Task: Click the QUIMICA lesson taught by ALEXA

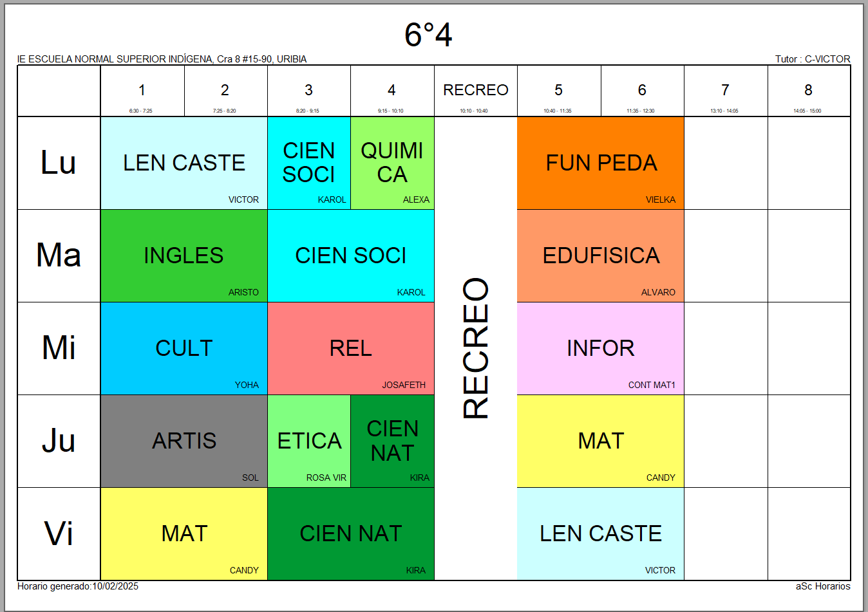Action: [392, 163]
